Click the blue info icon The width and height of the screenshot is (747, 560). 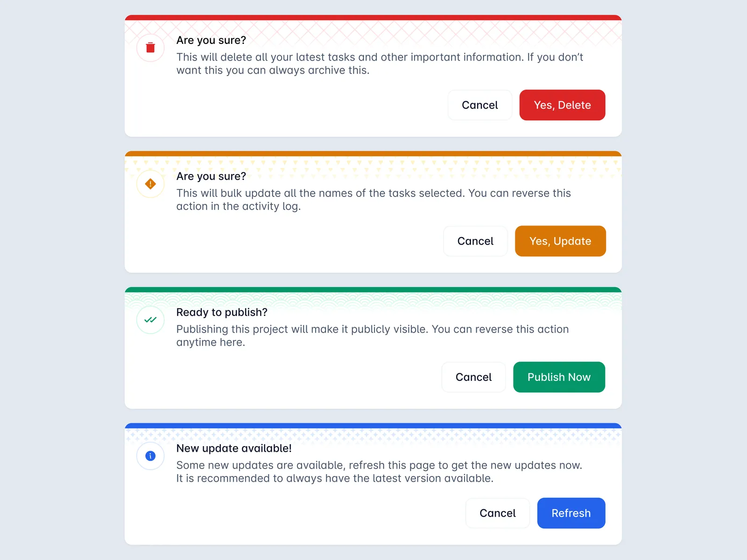pyautogui.click(x=150, y=456)
